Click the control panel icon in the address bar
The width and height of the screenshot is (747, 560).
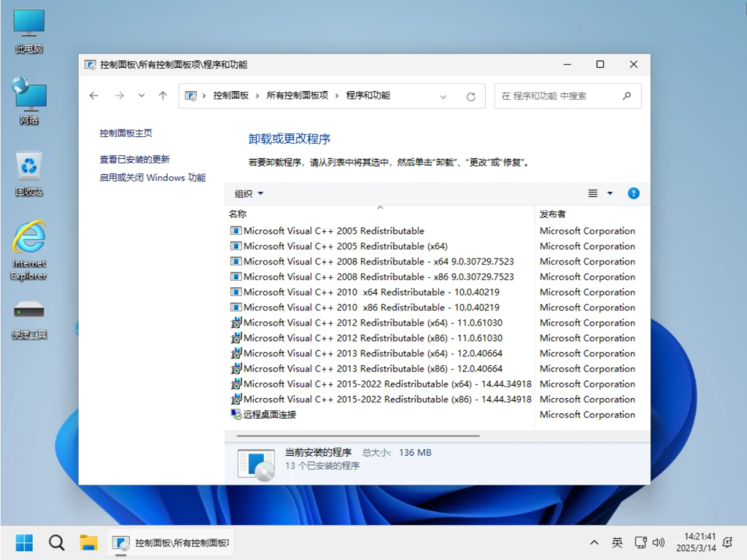190,96
